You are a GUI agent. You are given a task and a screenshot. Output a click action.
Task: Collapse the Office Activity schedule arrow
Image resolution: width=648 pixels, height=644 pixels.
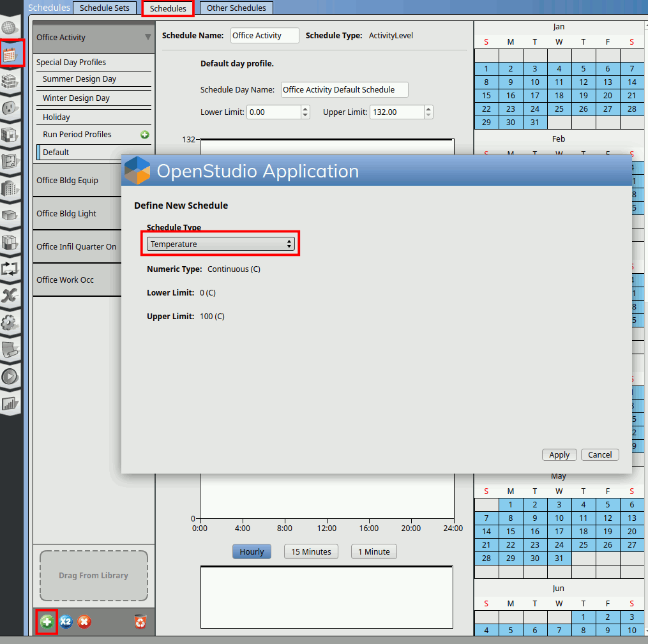pos(147,37)
